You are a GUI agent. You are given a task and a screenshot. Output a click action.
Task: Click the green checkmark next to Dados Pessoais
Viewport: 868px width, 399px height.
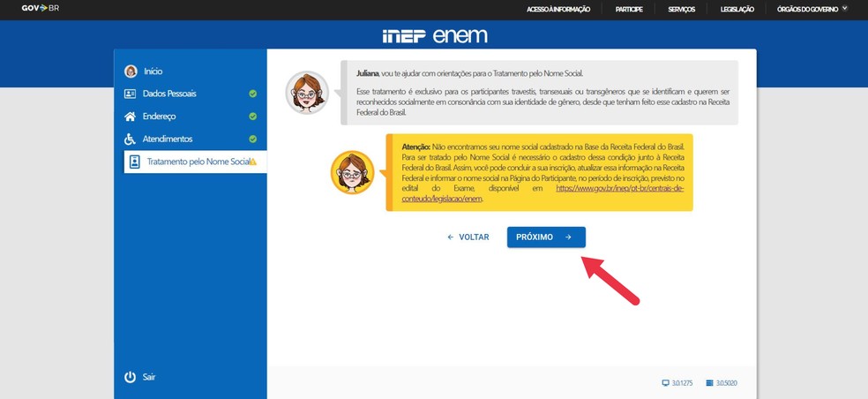click(x=253, y=94)
